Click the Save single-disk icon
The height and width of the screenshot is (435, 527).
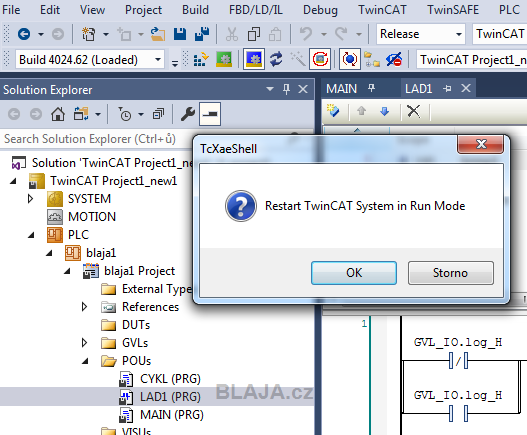click(180, 34)
